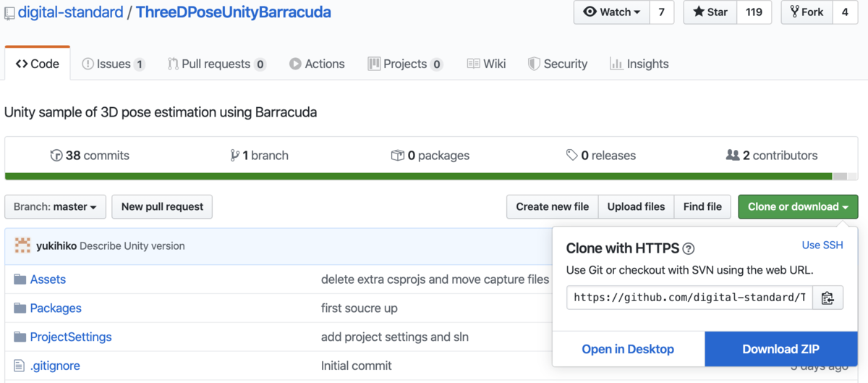Open the Security tab

click(557, 64)
